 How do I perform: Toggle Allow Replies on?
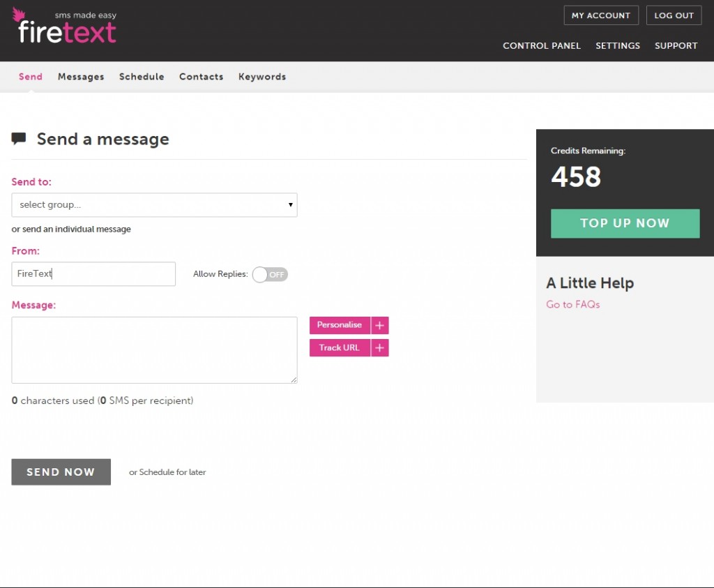point(270,274)
